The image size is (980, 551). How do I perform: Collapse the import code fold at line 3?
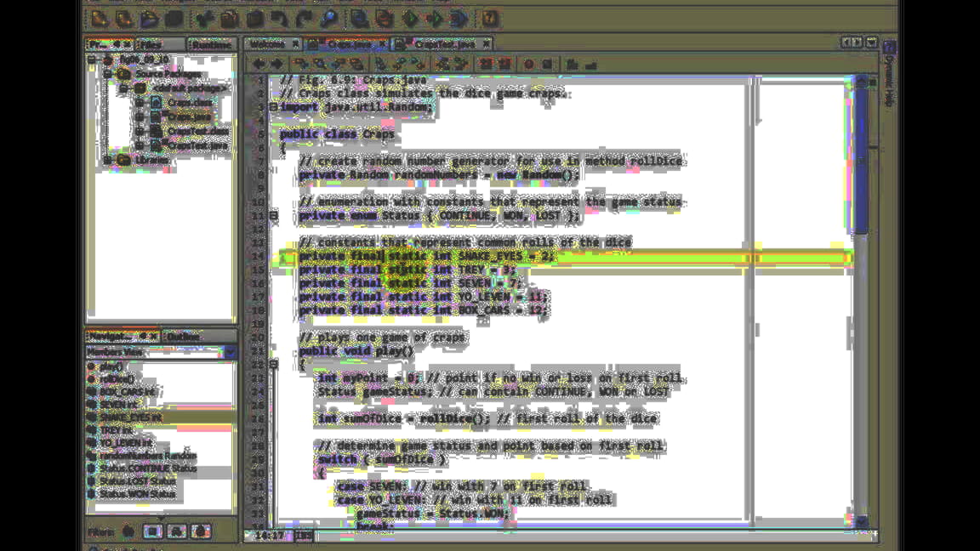pyautogui.click(x=273, y=107)
